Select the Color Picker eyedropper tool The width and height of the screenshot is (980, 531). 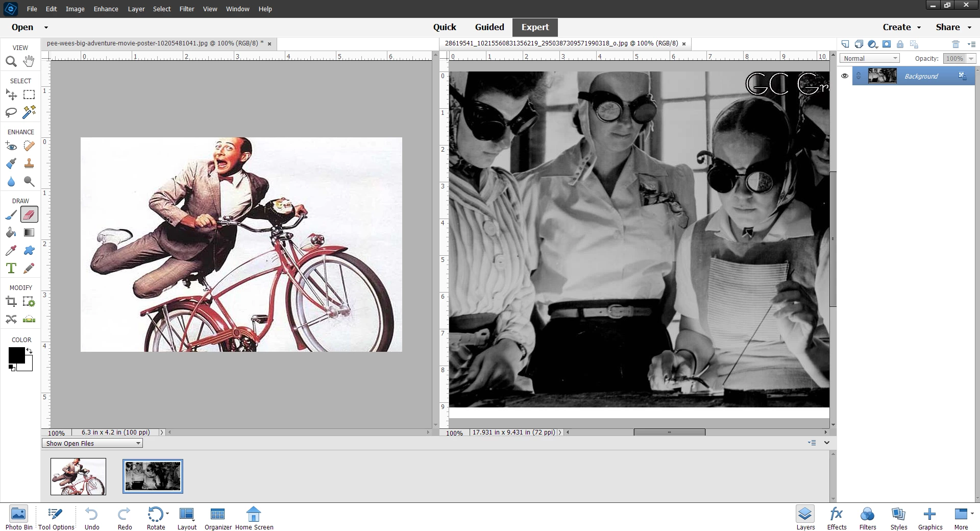point(11,250)
